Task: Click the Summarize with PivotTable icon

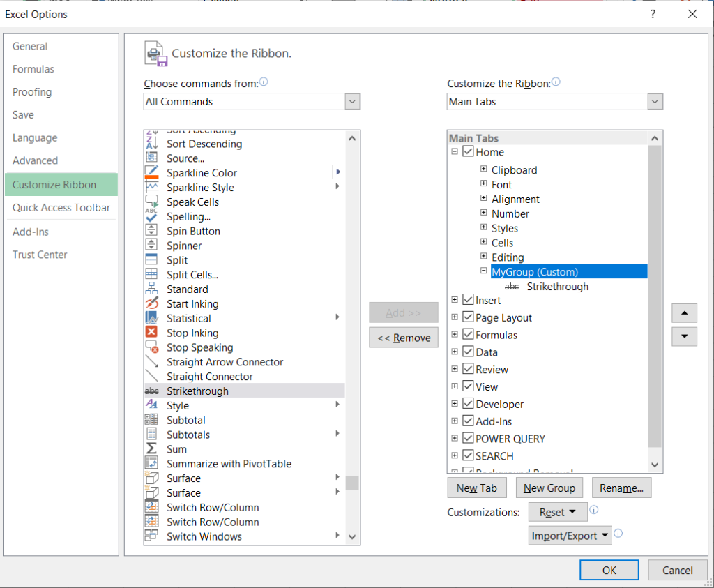Action: pos(151,464)
